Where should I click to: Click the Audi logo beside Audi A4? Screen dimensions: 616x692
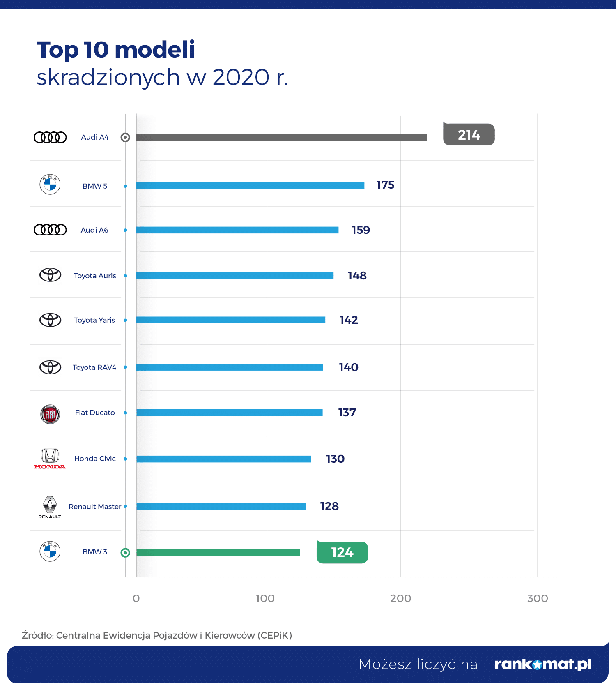(50, 137)
